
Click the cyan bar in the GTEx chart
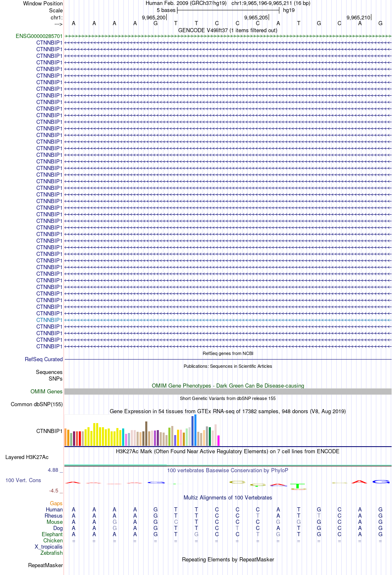pos(123,437)
